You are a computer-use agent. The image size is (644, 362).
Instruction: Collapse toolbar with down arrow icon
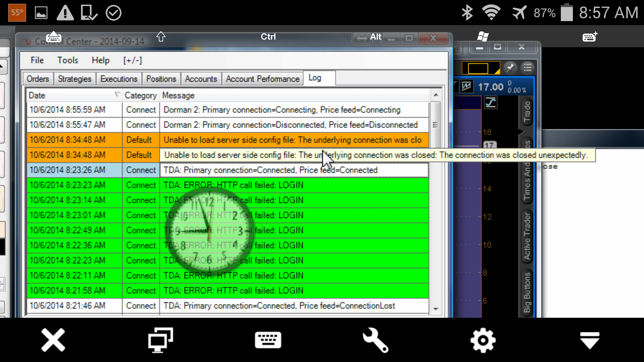coord(590,340)
